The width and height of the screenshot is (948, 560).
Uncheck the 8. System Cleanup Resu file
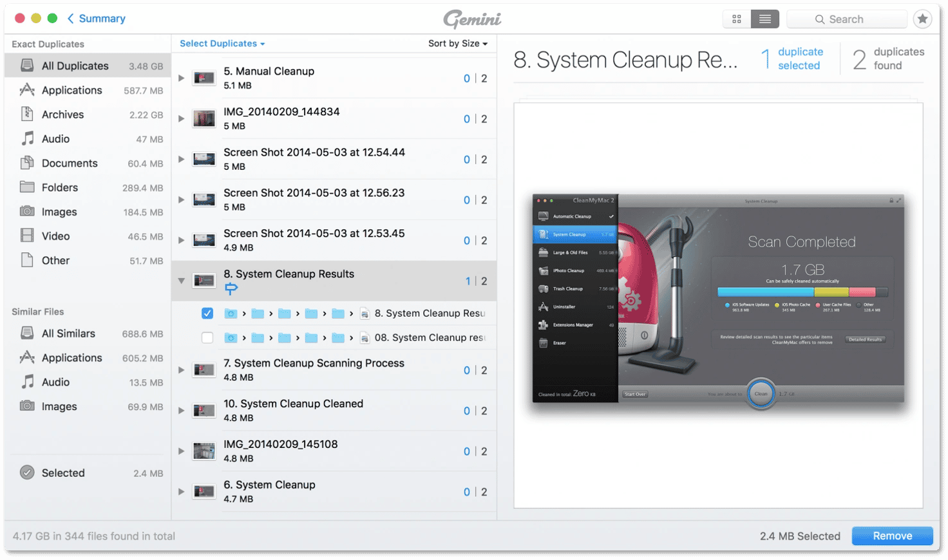(207, 313)
